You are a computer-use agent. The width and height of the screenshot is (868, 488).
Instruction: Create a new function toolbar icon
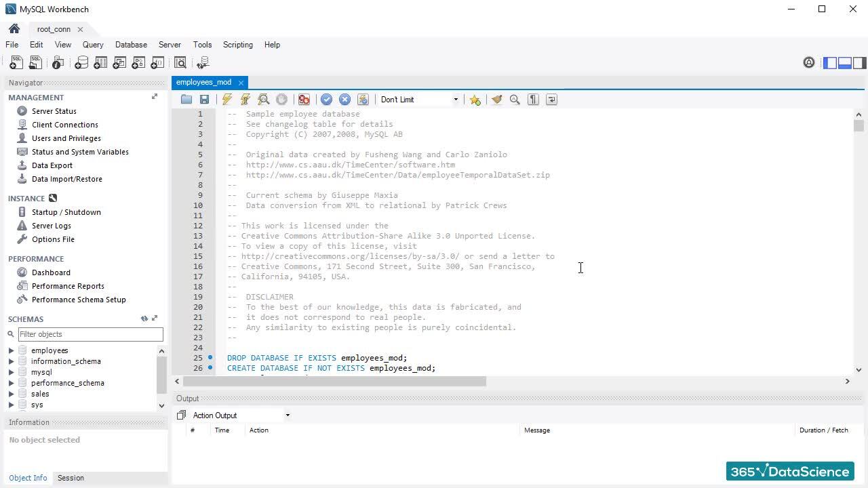(x=157, y=63)
